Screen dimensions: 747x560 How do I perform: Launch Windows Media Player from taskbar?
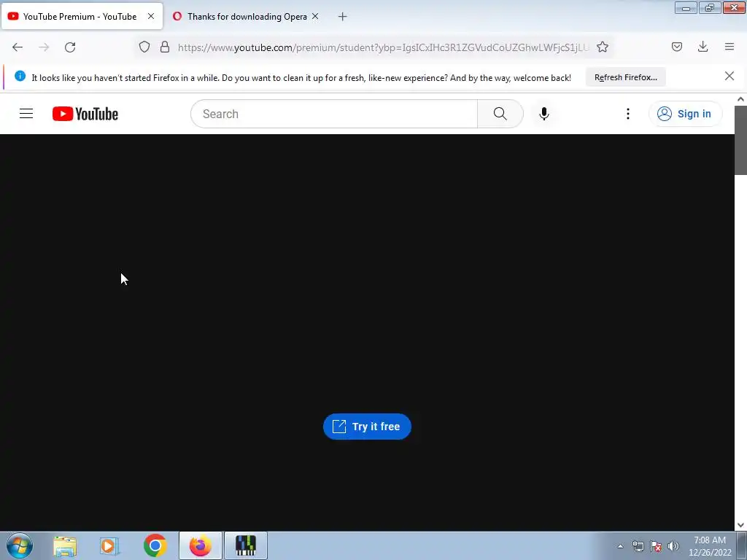[109, 546]
